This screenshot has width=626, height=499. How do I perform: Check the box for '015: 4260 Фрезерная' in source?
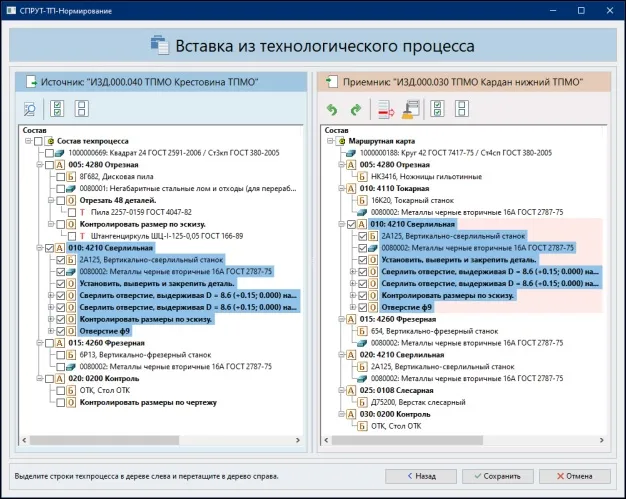[50, 343]
